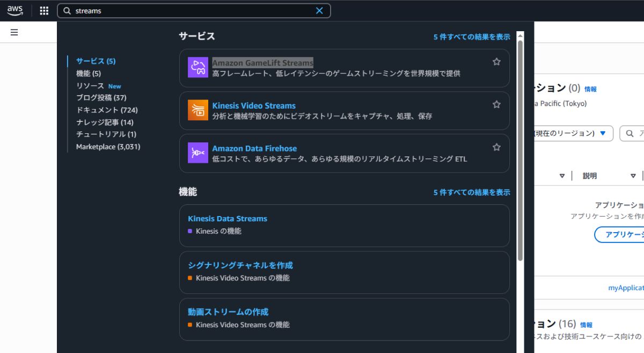The width and height of the screenshot is (644, 353).
Task: Show all 5 results for サービス
Action: [472, 37]
